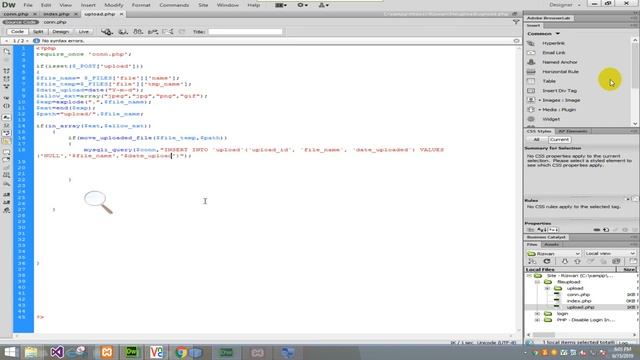
Task: Open the Modify menu
Action: [x=114, y=5]
